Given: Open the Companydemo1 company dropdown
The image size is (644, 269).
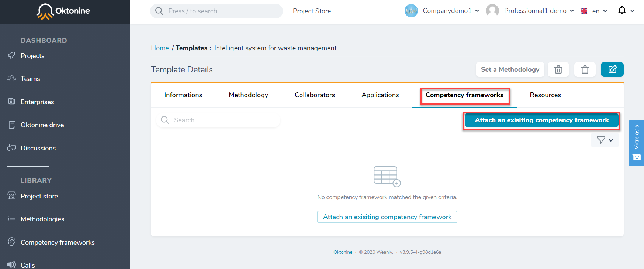Looking at the screenshot, I should click(451, 11).
